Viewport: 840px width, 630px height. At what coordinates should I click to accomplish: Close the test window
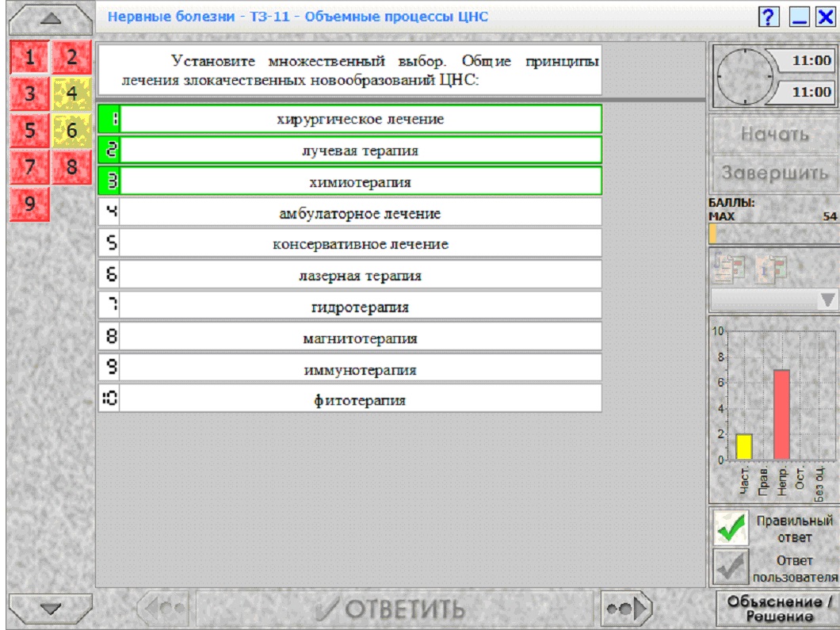826,17
